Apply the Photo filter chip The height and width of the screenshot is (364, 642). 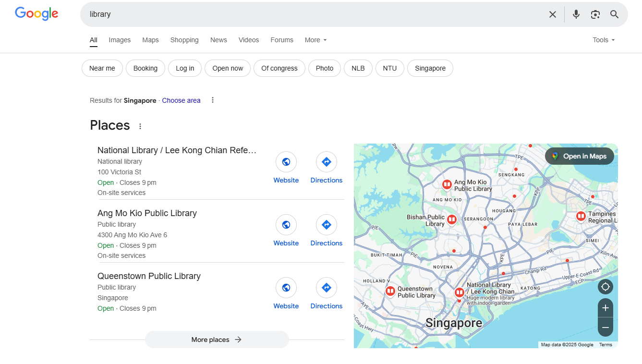pos(325,68)
